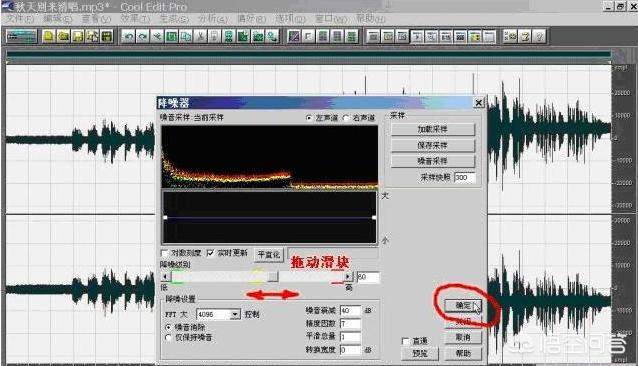
Task: Open the 文件 menu
Action: coord(20,19)
